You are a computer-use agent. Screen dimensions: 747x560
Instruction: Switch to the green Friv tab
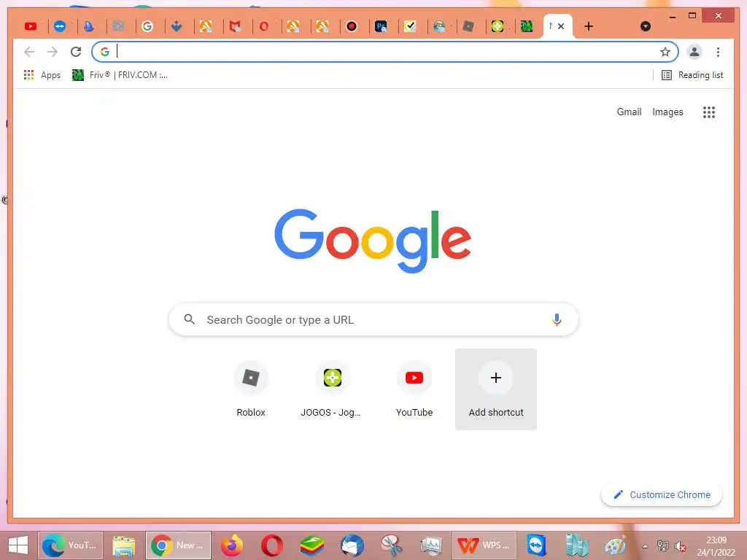[x=527, y=27]
